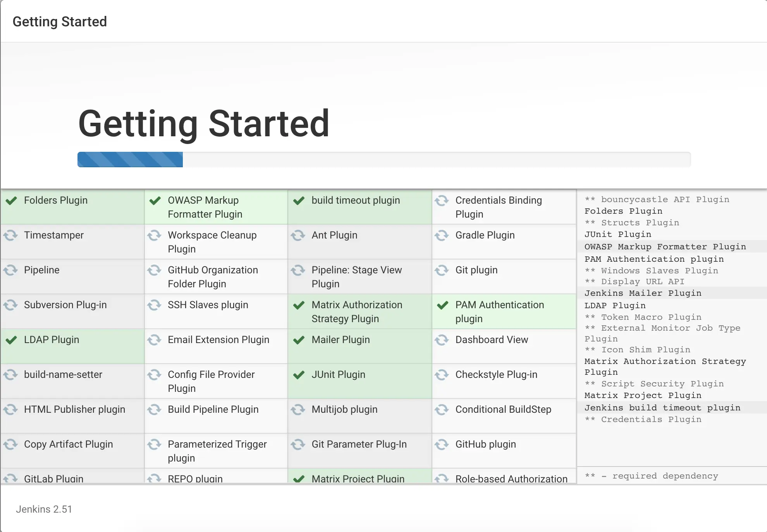The width and height of the screenshot is (767, 532).
Task: Click the pending sync icon beside Timestamper
Action: pos(11,235)
